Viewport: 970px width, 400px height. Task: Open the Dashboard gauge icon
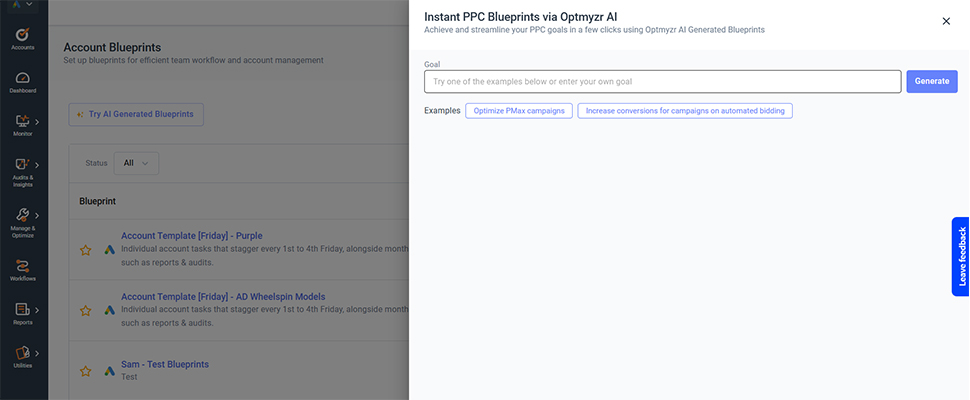(x=22, y=78)
